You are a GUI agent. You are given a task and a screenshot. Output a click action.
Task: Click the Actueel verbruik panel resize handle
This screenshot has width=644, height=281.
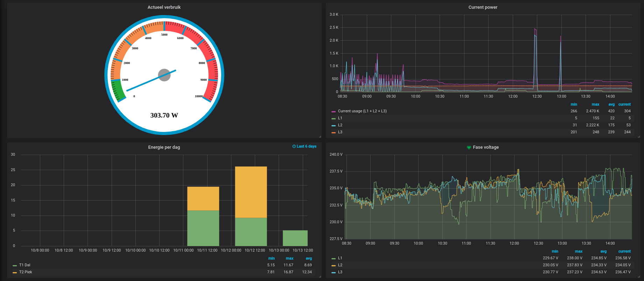(x=320, y=136)
